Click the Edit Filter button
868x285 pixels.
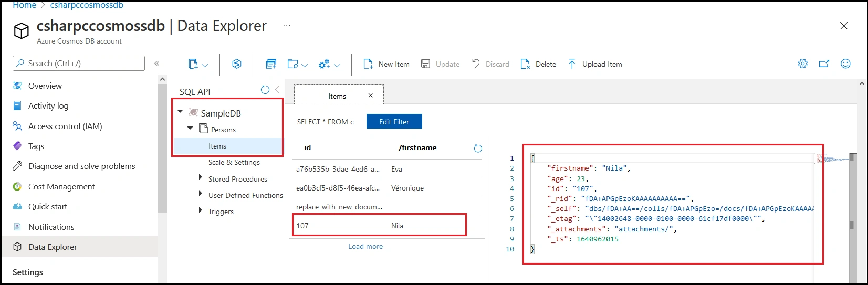[394, 121]
